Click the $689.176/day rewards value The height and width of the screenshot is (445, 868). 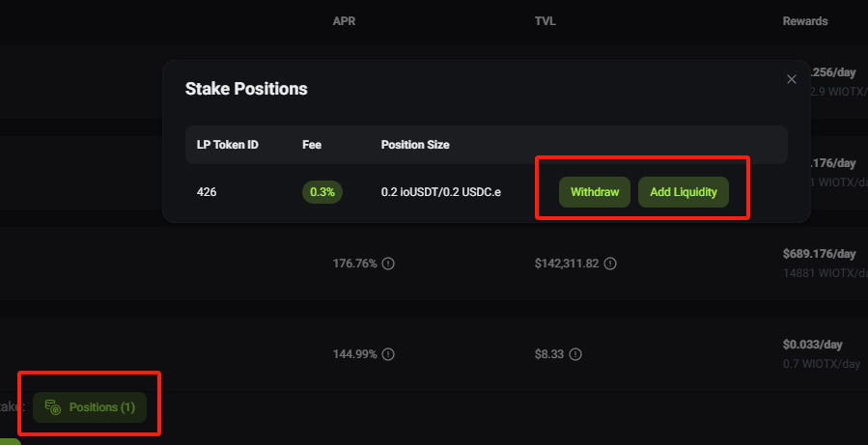click(x=819, y=254)
